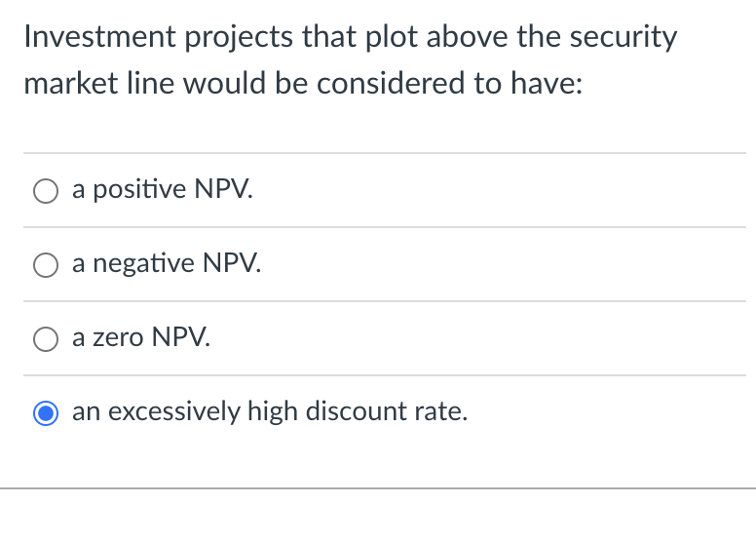
Task: Click the question line 'market line would be'
Action: 169,83
